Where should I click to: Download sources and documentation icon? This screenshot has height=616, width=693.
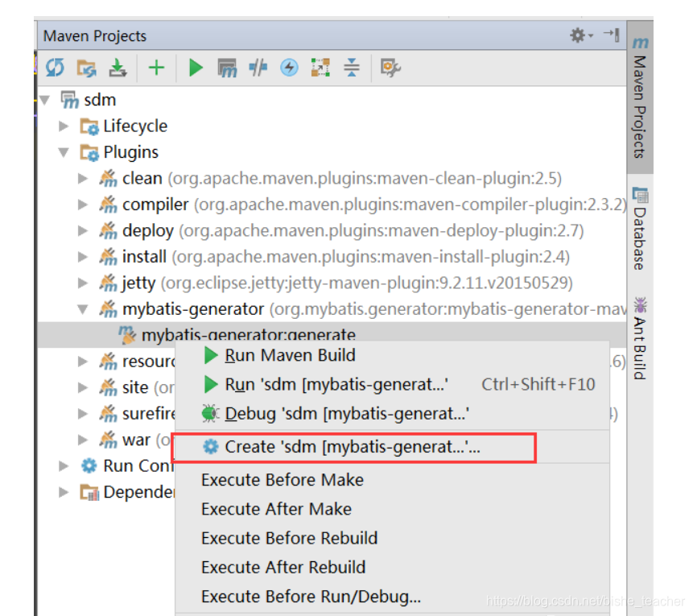tap(118, 68)
